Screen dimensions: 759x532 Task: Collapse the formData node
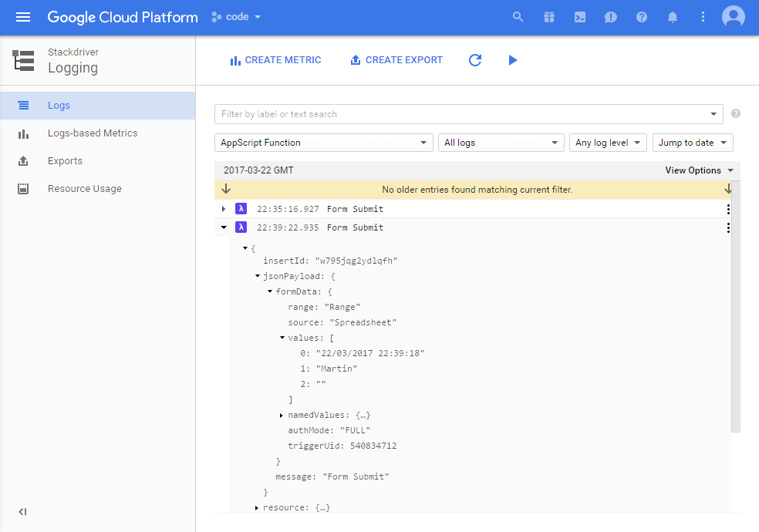(x=270, y=291)
